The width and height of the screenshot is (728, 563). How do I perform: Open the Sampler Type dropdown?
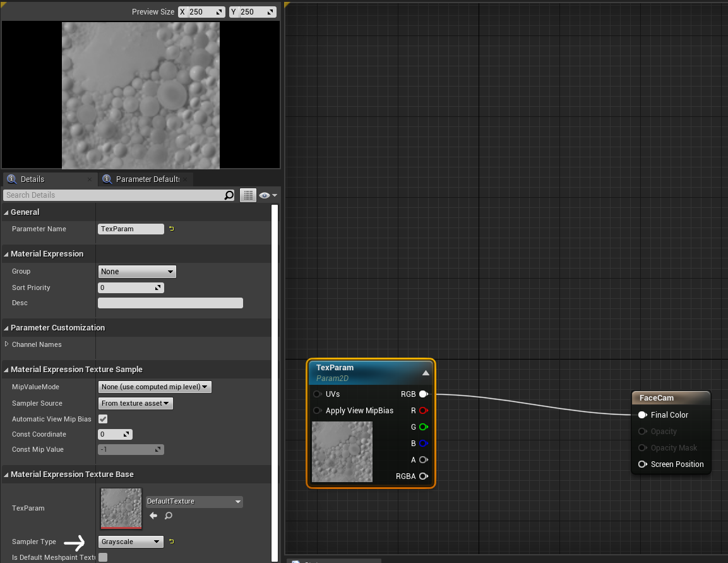click(x=131, y=542)
